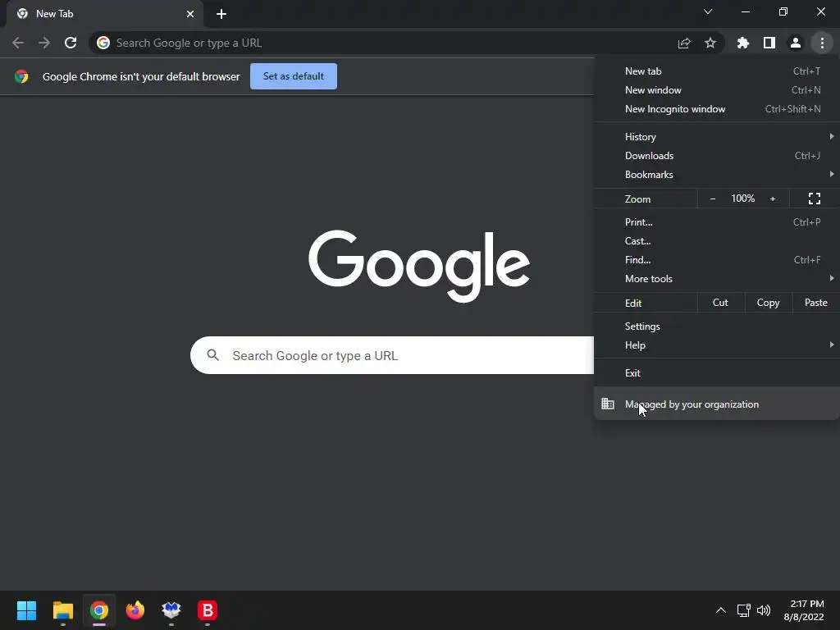The image size is (840, 630).
Task: Reload the current page
Action: click(71, 43)
